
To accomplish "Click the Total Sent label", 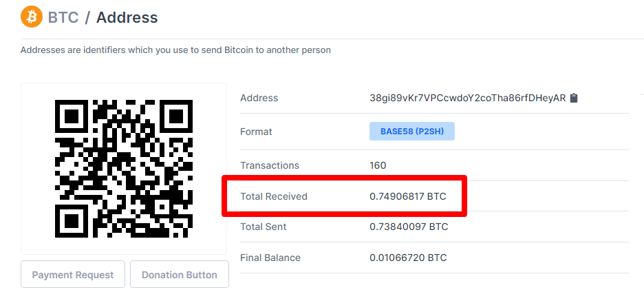I will coord(264,227).
